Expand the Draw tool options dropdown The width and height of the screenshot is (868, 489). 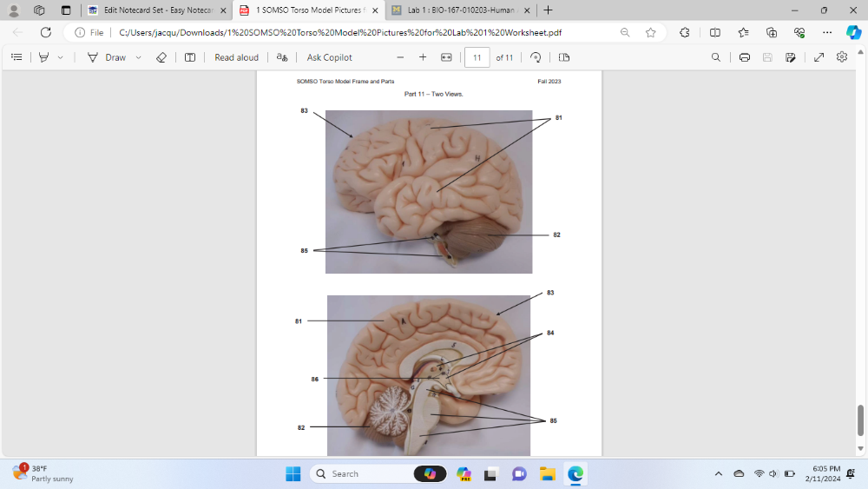pos(139,57)
